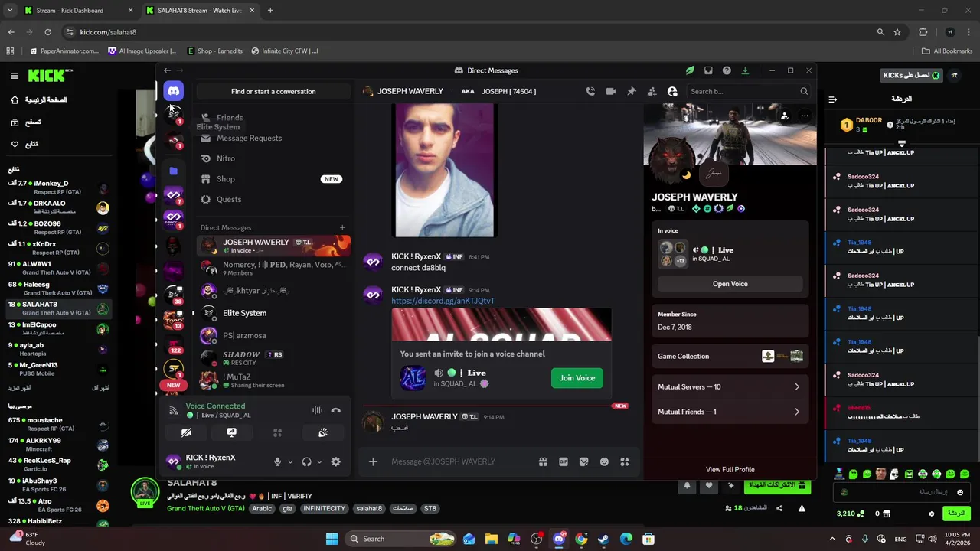Click View Full Profile

pyautogui.click(x=730, y=469)
